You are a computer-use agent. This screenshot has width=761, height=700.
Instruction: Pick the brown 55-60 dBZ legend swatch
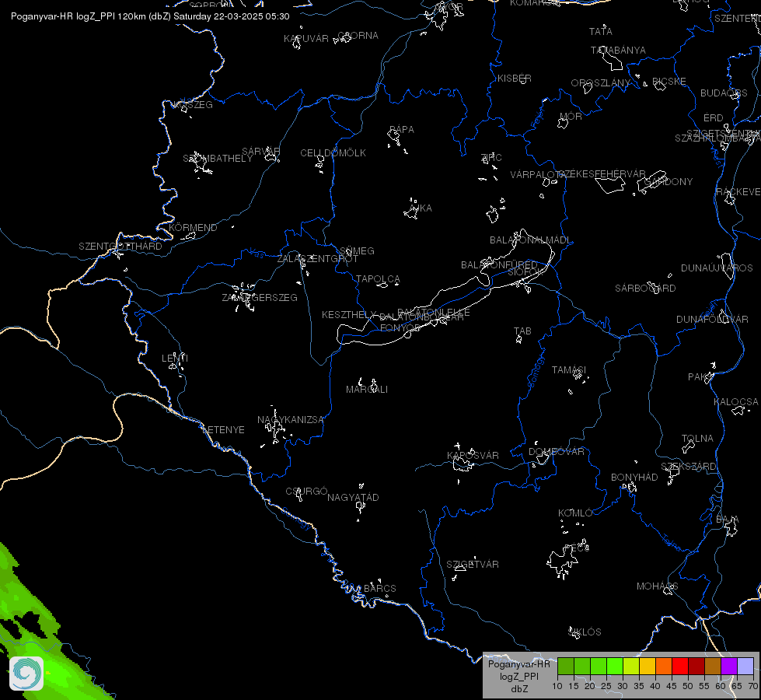click(713, 666)
